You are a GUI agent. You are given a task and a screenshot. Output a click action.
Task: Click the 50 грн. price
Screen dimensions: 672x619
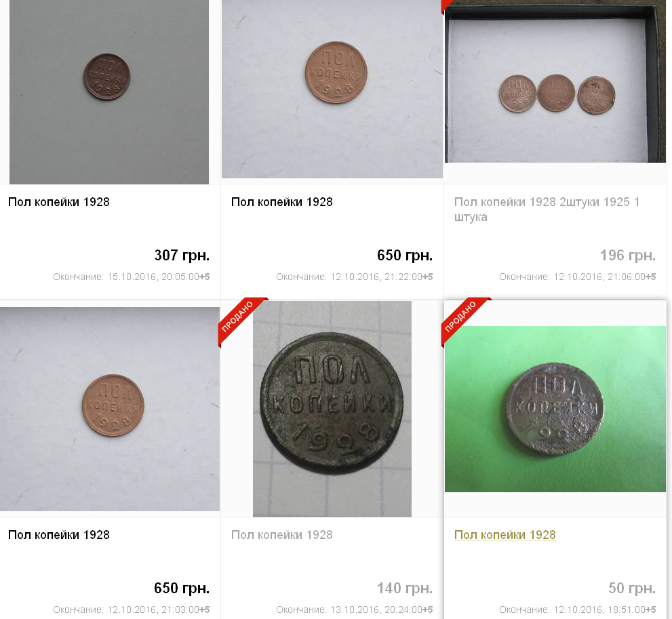click(x=632, y=588)
